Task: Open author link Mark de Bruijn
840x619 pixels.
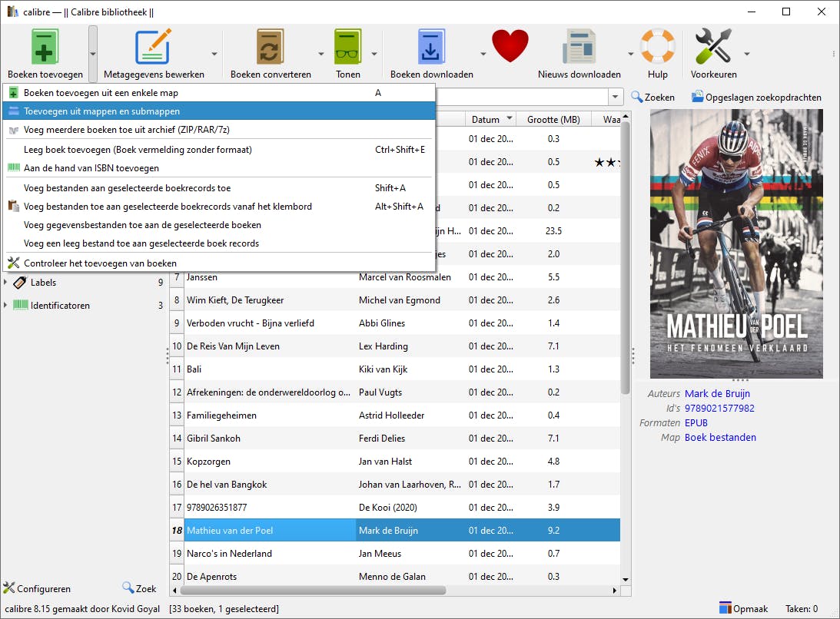Action: click(x=717, y=393)
